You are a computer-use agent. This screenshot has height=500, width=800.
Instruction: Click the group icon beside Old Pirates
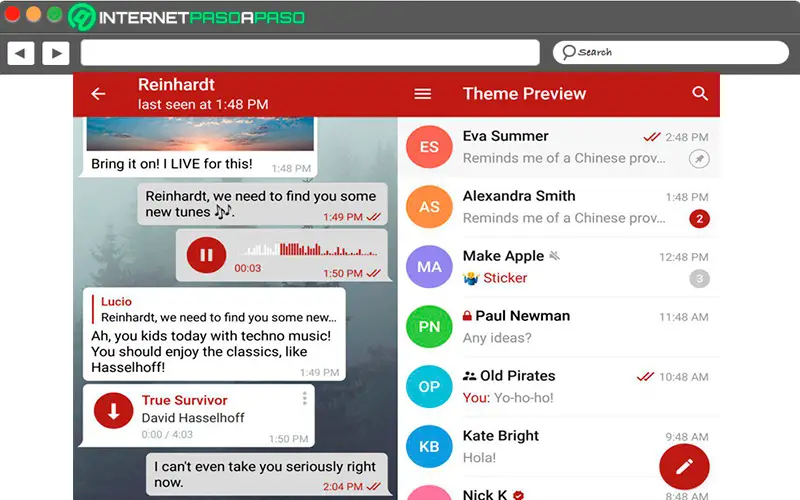pyautogui.click(x=469, y=376)
